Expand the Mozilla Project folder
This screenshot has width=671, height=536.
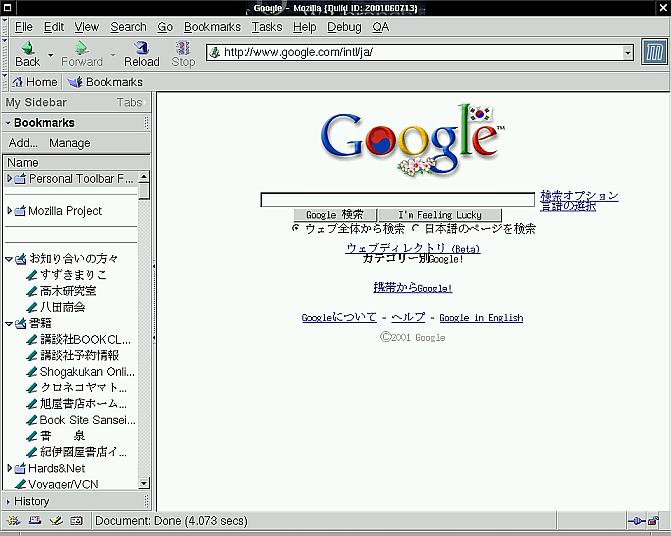click(x=9, y=210)
